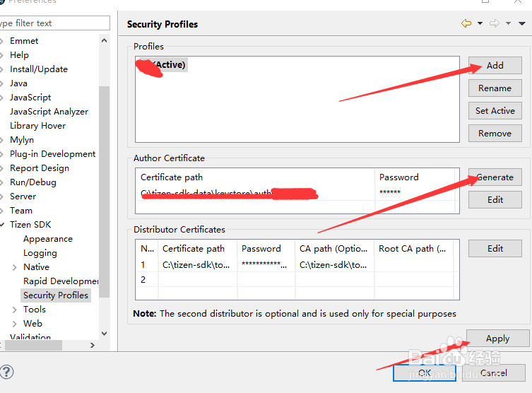The width and height of the screenshot is (532, 393).
Task: Click the forward navigation arrow icon
Action: tap(495, 23)
